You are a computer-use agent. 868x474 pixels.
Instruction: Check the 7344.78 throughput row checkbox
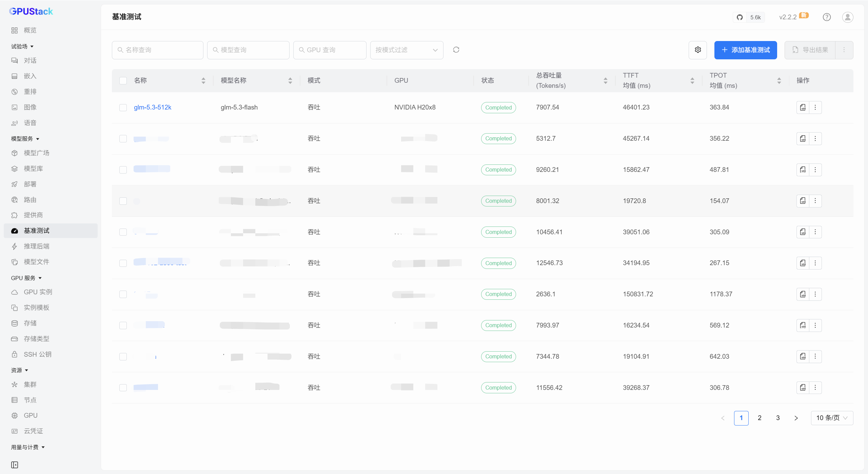123,357
